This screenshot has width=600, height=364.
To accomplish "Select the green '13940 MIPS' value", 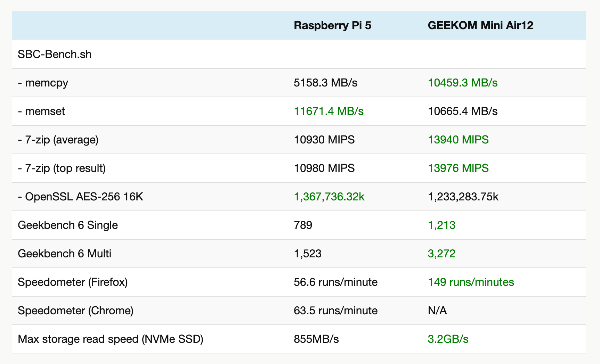I will [458, 140].
